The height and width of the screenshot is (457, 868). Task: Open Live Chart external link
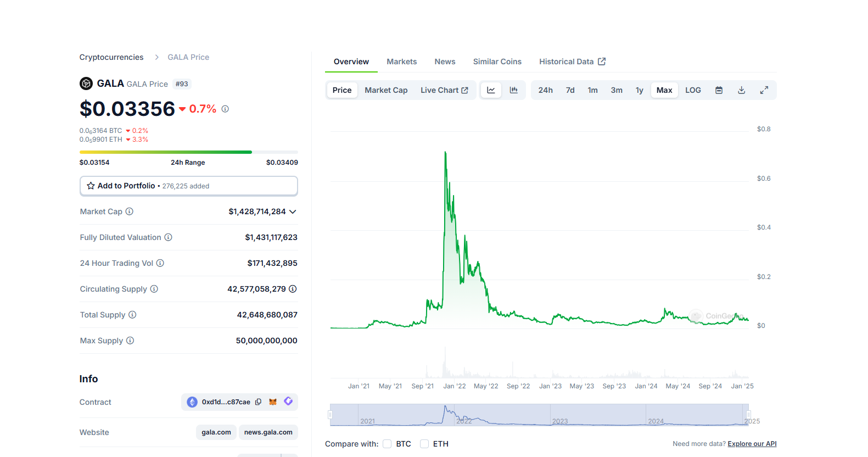coord(444,90)
